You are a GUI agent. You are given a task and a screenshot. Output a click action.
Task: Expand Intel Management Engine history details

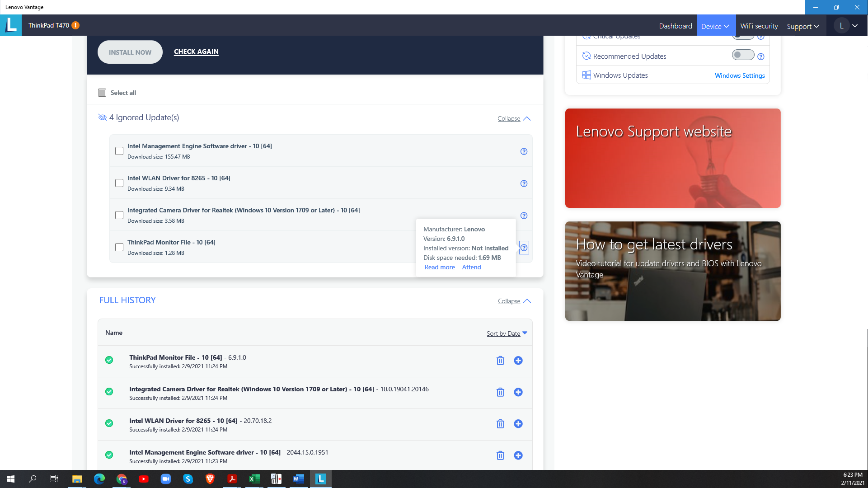coord(518,455)
